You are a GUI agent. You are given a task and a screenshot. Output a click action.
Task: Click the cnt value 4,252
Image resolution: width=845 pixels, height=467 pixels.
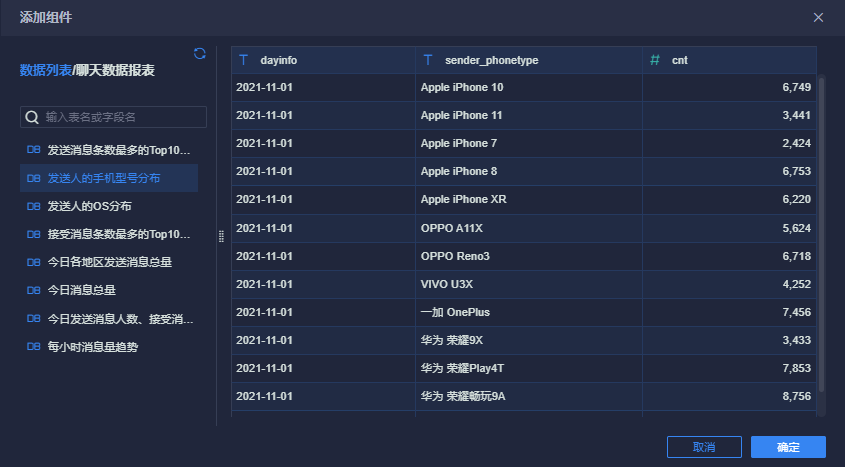pyautogui.click(x=796, y=284)
